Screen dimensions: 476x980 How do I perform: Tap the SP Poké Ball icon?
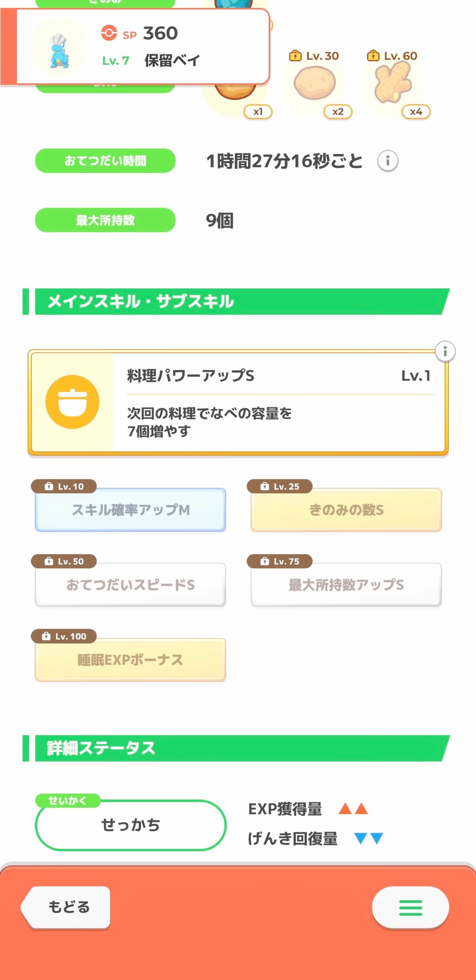tap(109, 33)
